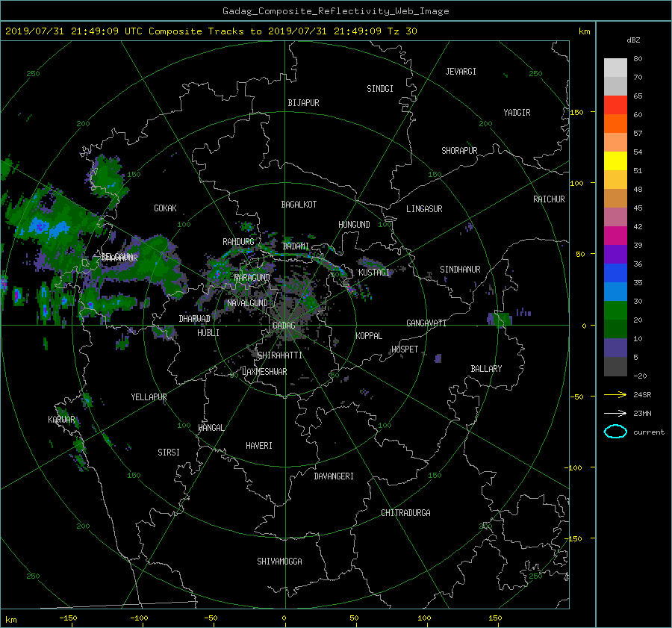The image size is (672, 628).
Task: Click the SHIRAHATTI label
Action: 280,355
